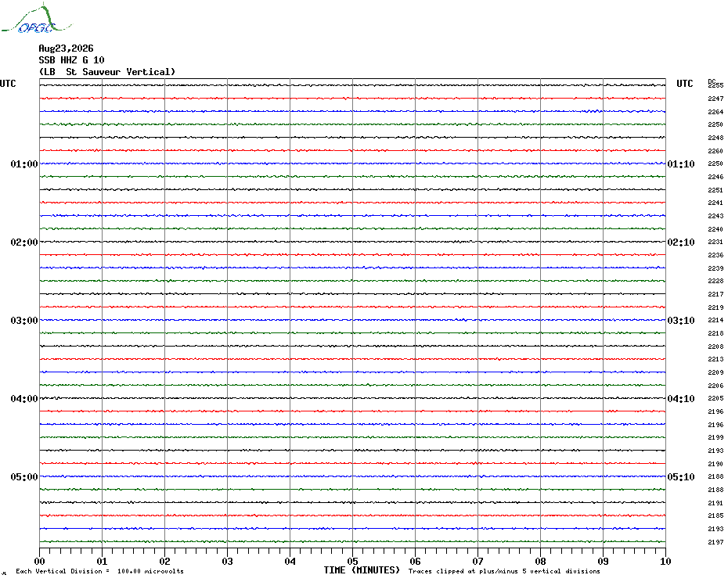Click the (LB St Sauveur Vertical) label

(x=107, y=72)
